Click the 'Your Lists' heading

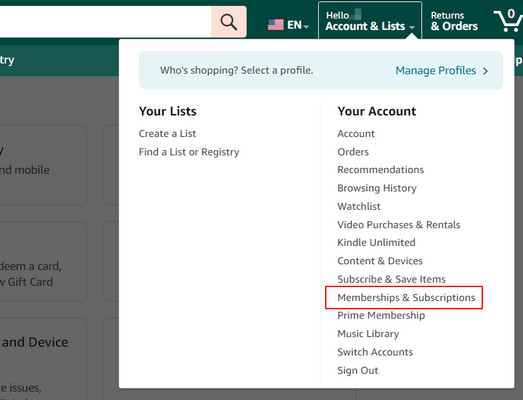coord(167,111)
